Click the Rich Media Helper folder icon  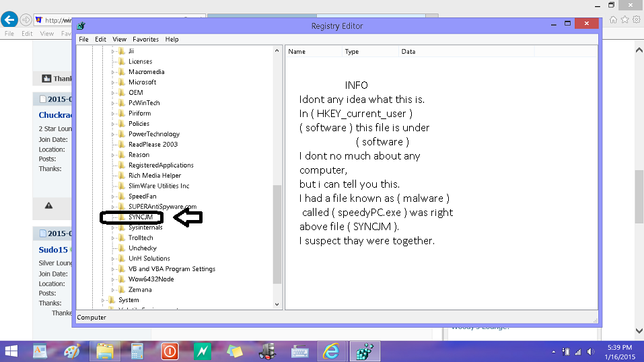pos(122,176)
